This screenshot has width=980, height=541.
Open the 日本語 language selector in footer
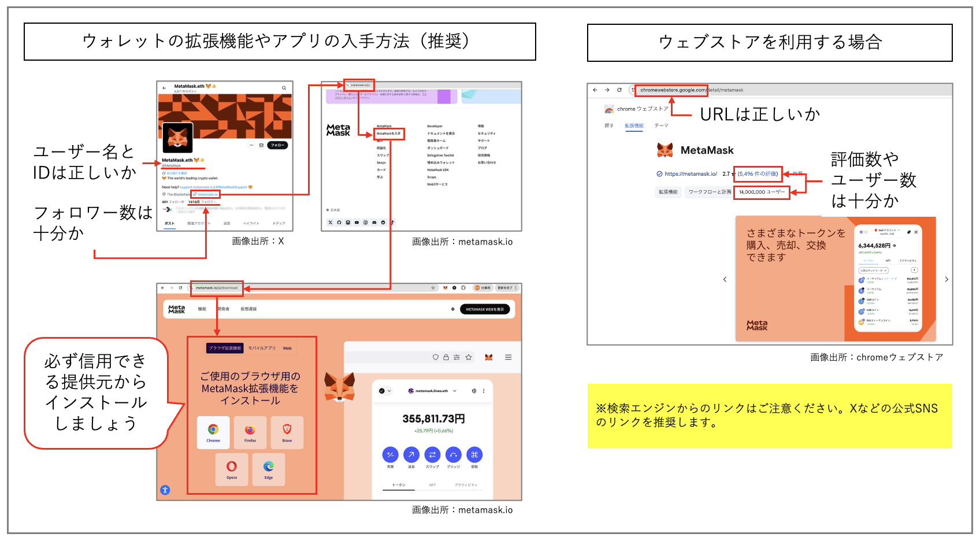pos(333,210)
